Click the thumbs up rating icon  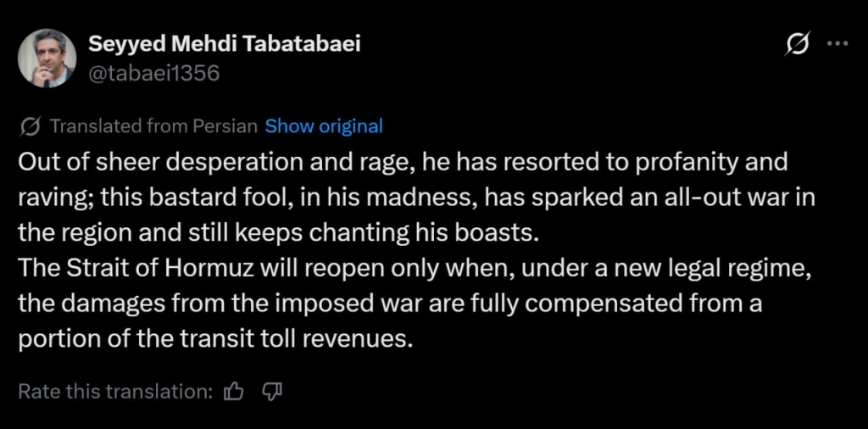(234, 392)
